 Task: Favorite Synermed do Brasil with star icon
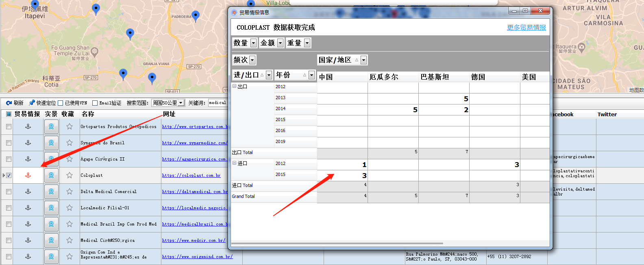click(x=70, y=143)
